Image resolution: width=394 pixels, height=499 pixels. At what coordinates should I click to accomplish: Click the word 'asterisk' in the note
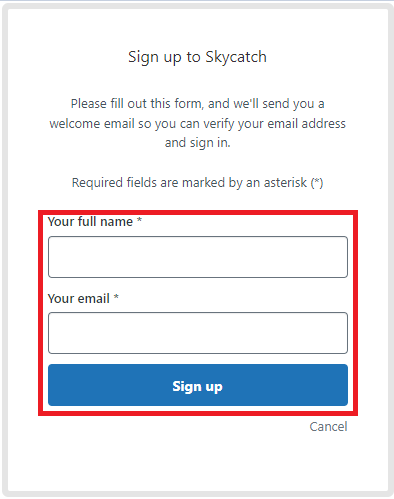(285, 183)
